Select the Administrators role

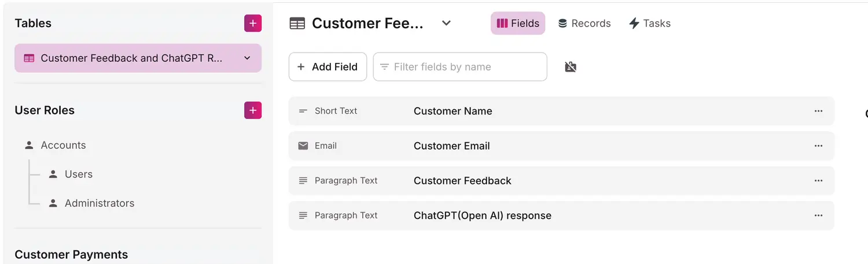[99, 203]
